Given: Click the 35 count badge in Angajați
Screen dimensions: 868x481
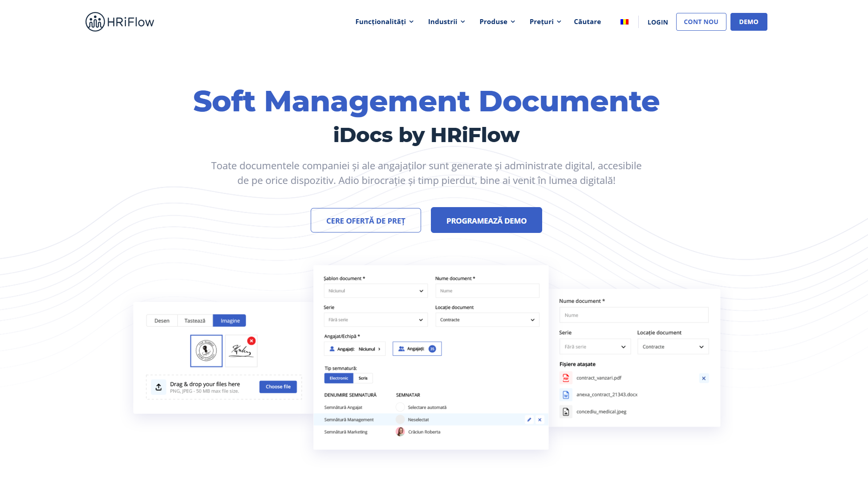Looking at the screenshot, I should pos(432,349).
